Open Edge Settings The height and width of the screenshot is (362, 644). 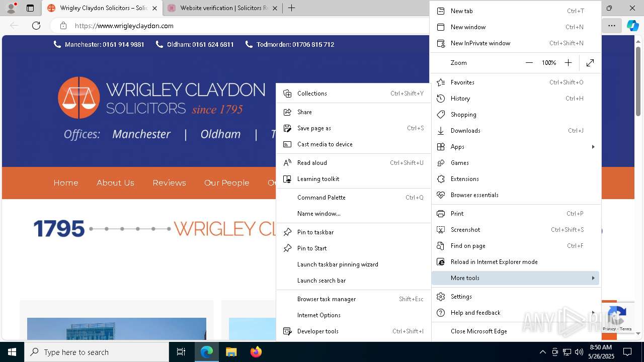coord(516,297)
